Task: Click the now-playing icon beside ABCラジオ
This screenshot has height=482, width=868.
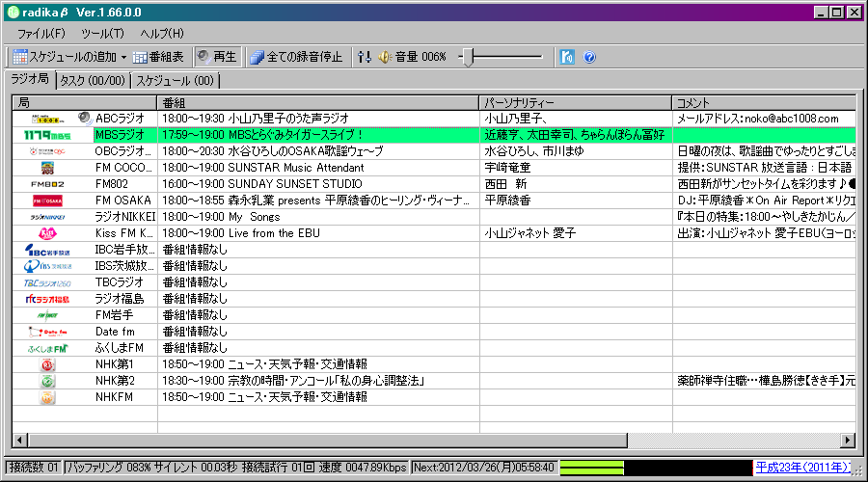Action: point(85,118)
